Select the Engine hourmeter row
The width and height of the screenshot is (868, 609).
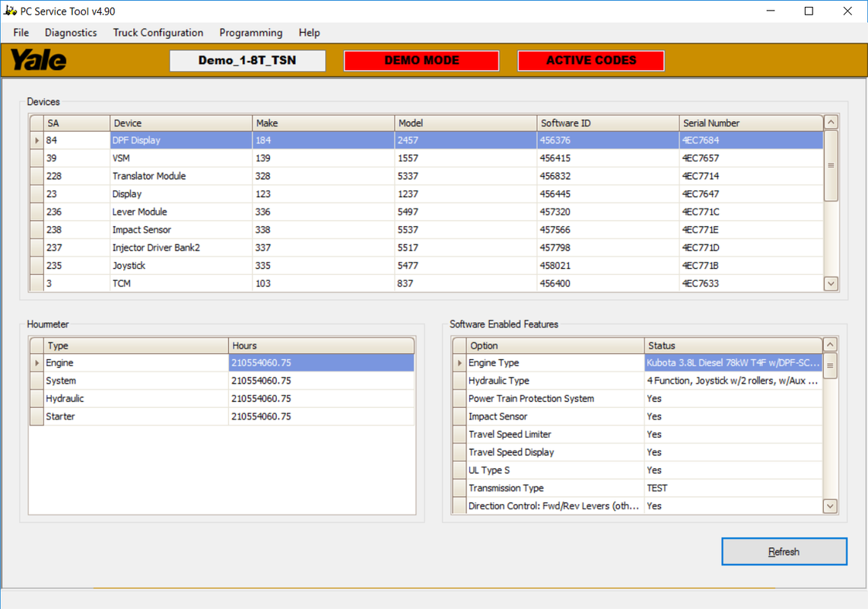[222, 362]
